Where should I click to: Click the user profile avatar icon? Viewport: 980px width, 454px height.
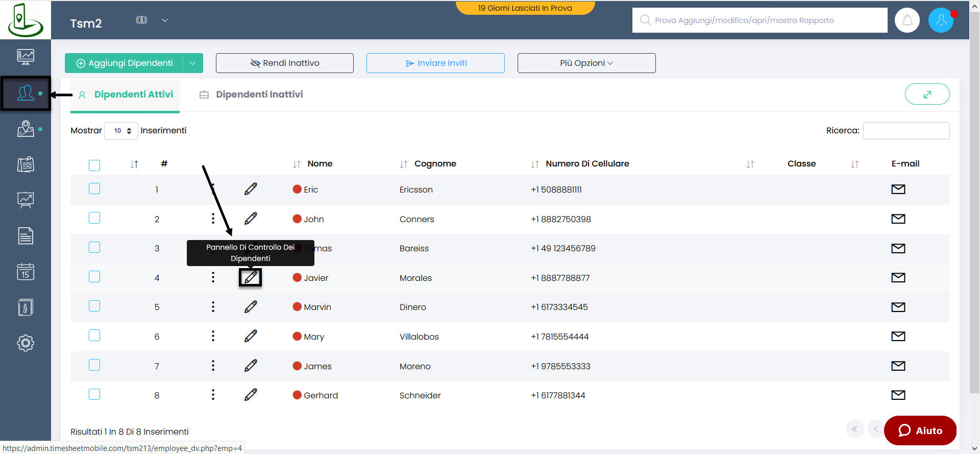click(941, 20)
